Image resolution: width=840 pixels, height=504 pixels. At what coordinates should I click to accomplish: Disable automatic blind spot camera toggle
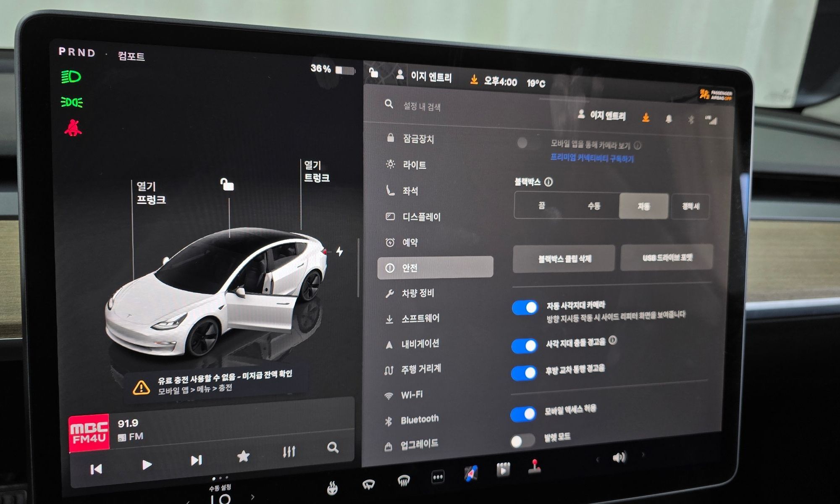point(525,308)
